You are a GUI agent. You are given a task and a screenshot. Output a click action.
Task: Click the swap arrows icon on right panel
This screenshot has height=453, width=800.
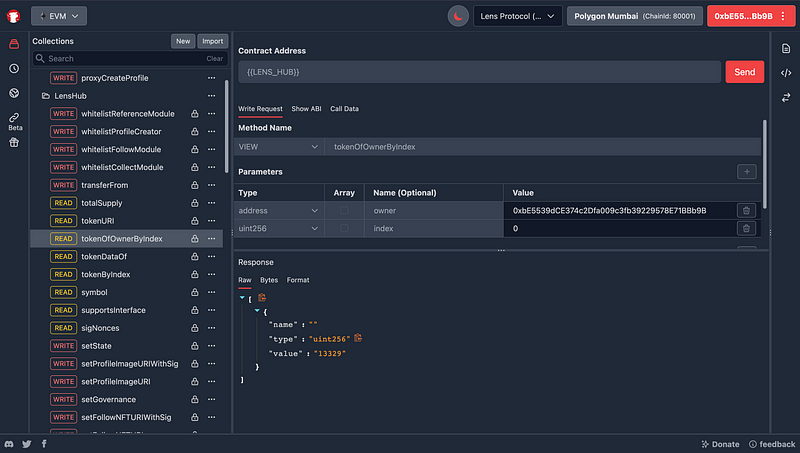click(786, 97)
